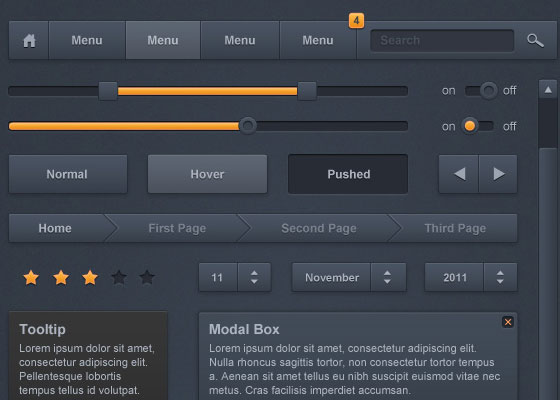
Task: Toggle the lower on/off switch with orange knob
Action: (477, 126)
